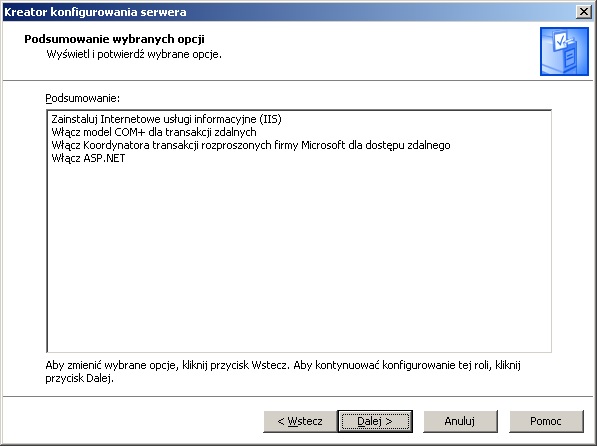This screenshot has height=446, width=597.
Task: Close the Kreator konfigurowania serwera dialog
Action: coord(583,12)
